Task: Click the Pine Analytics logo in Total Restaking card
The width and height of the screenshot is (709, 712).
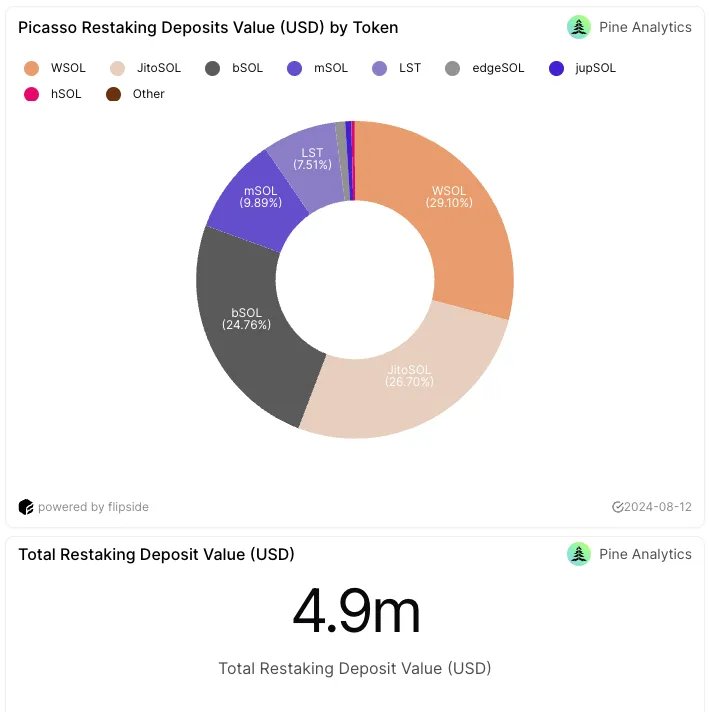Action: coord(578,554)
